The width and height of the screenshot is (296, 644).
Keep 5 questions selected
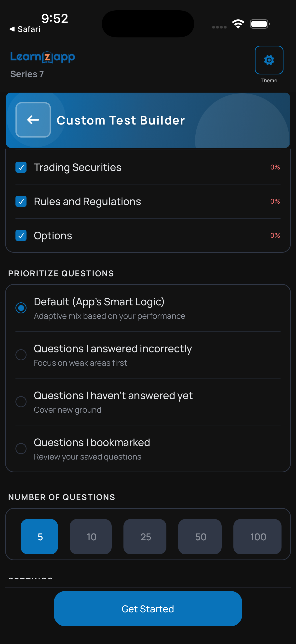click(39, 536)
